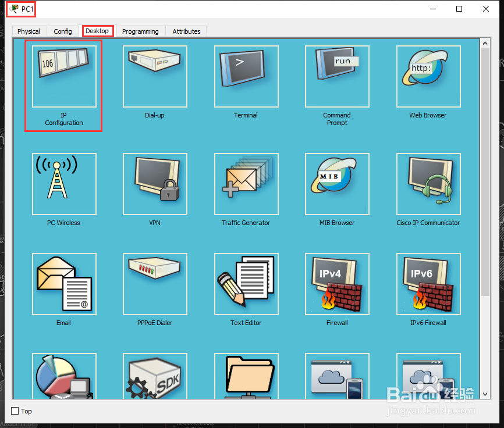The image size is (504, 428).
Task: Launch the PPPoE Dialer
Action: point(155,284)
